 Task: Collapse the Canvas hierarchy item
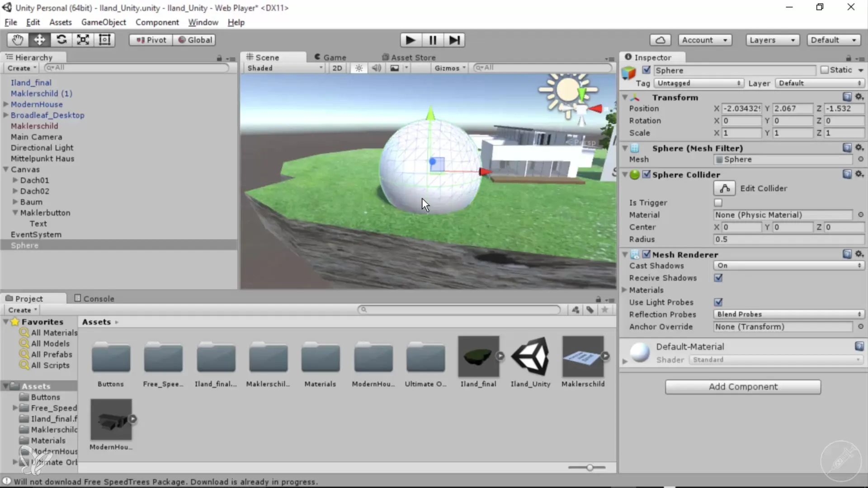[x=6, y=169]
